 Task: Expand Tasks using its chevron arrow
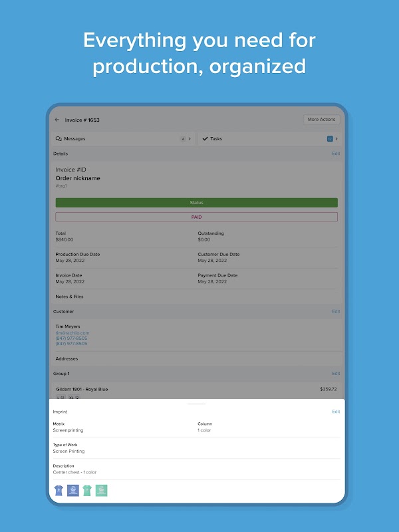(336, 139)
